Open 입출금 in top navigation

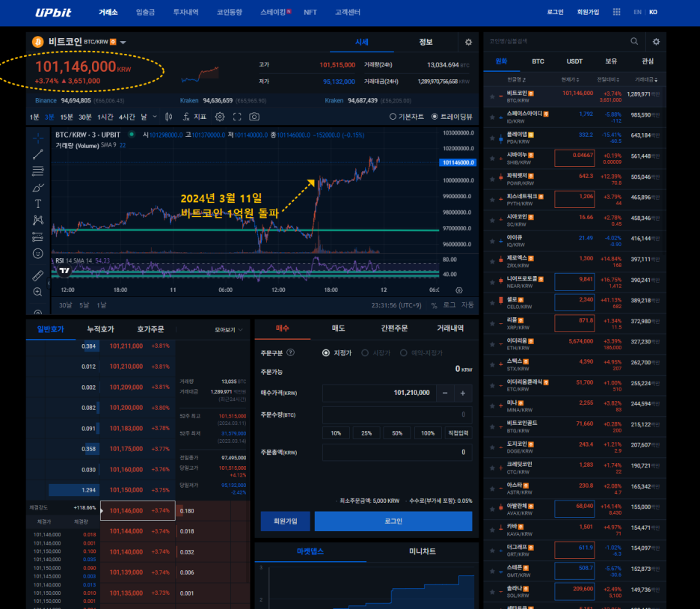(x=145, y=13)
